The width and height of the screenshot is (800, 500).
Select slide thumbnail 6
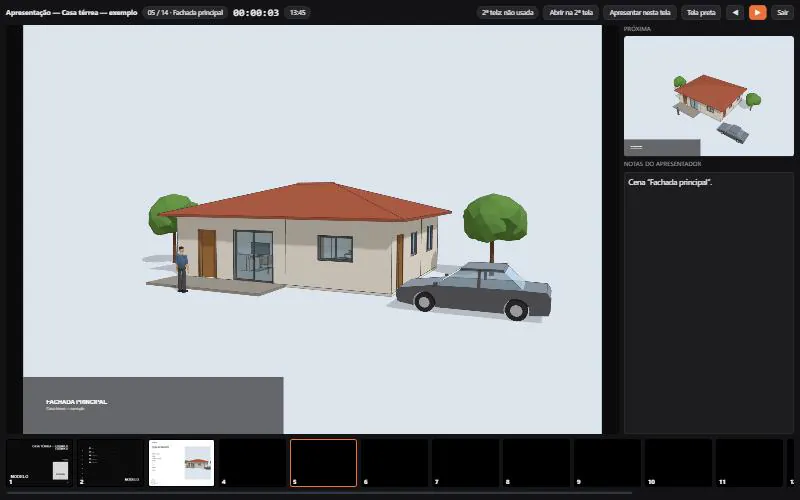click(x=394, y=463)
